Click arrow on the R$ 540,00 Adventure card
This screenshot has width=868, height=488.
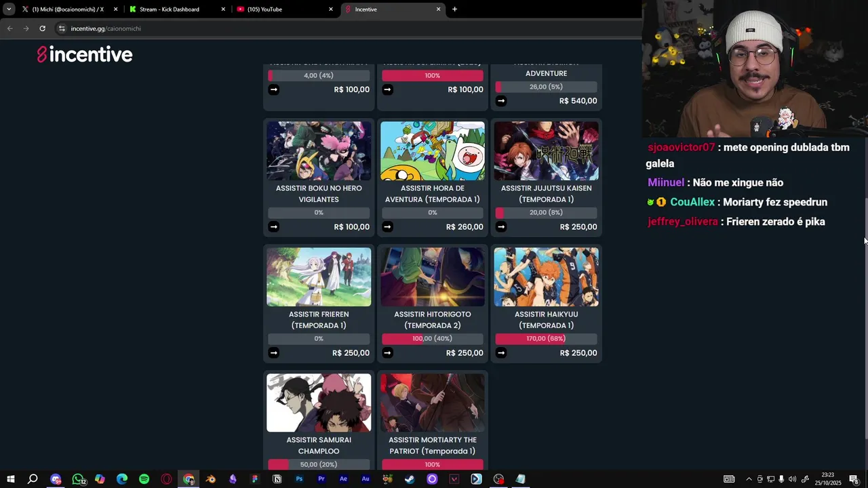point(501,101)
